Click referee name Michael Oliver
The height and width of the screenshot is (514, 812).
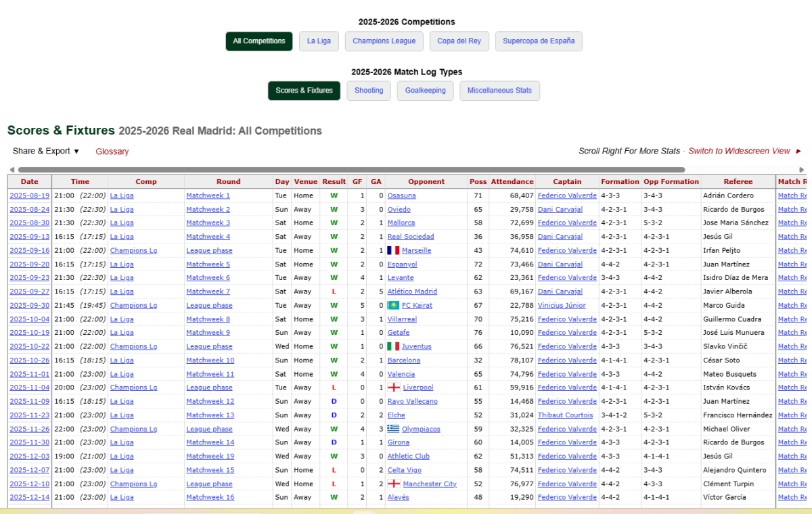tap(727, 429)
